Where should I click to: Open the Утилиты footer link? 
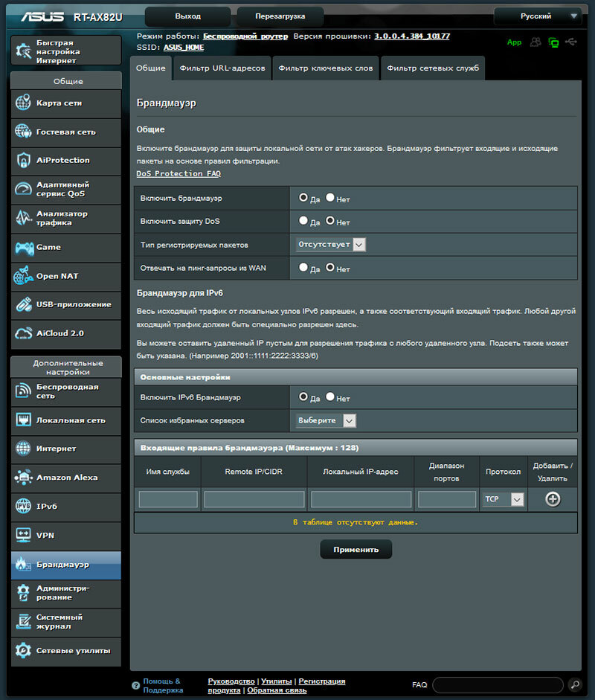tap(276, 681)
